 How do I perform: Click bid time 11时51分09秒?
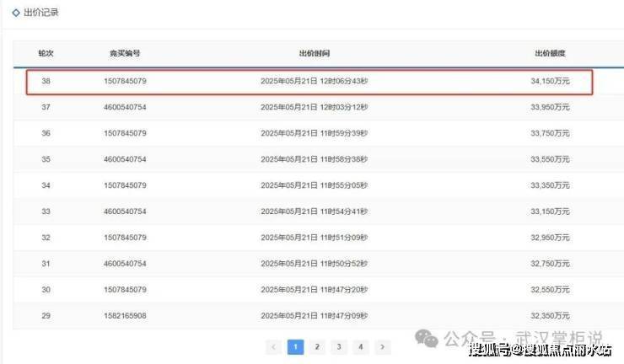click(x=344, y=238)
